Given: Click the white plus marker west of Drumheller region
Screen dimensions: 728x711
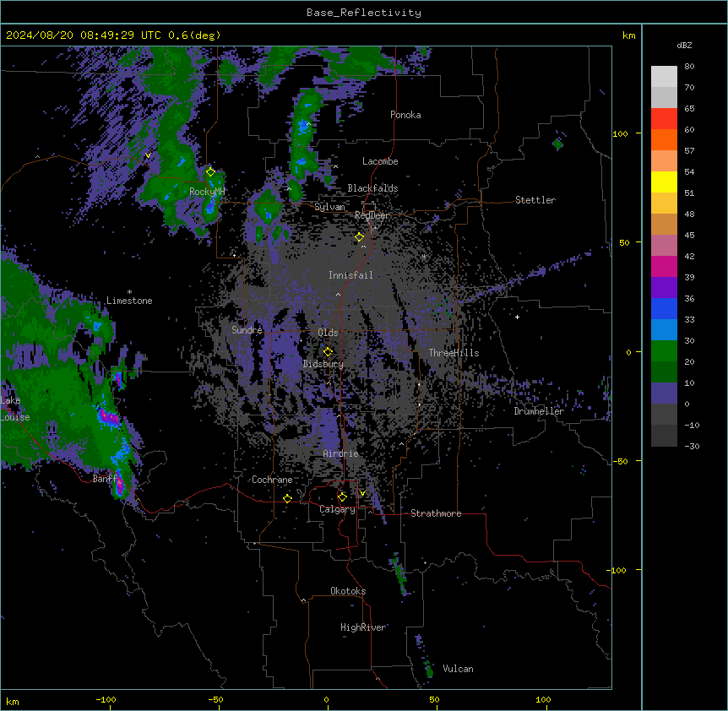Looking at the screenshot, I should (x=517, y=317).
